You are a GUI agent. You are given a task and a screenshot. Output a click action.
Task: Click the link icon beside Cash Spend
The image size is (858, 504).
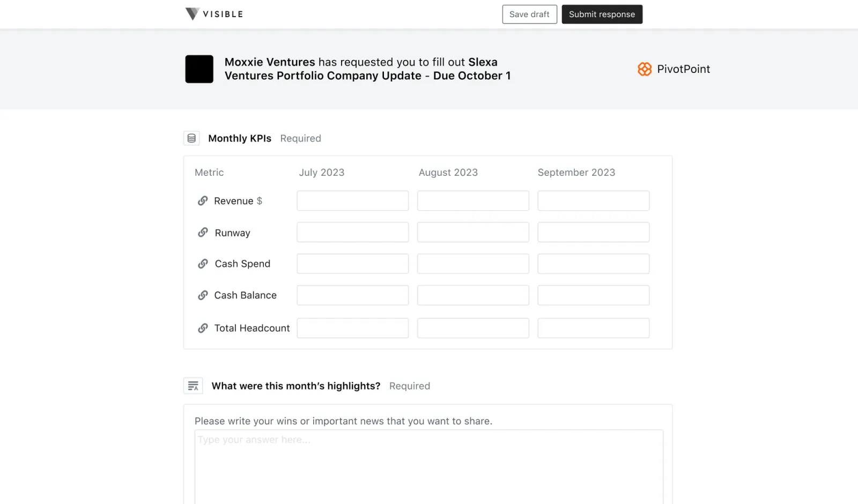point(202,263)
